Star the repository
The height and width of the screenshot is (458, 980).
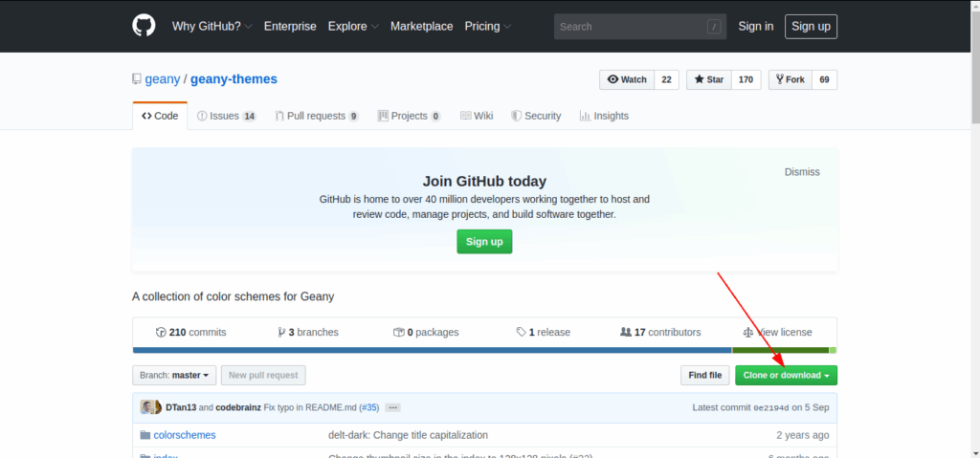coord(709,79)
